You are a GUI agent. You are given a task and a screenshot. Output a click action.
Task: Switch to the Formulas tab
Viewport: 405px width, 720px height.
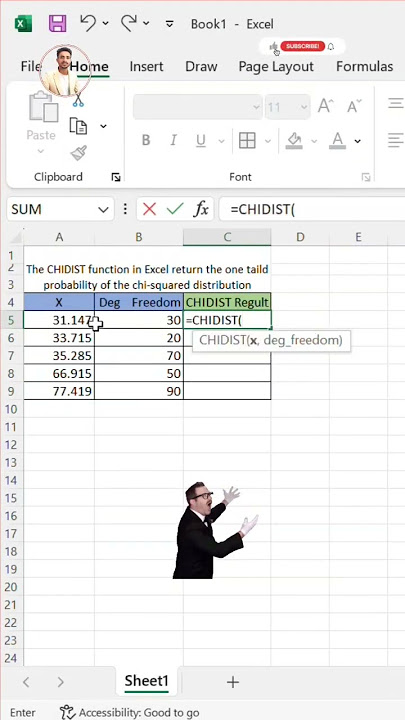tap(365, 67)
